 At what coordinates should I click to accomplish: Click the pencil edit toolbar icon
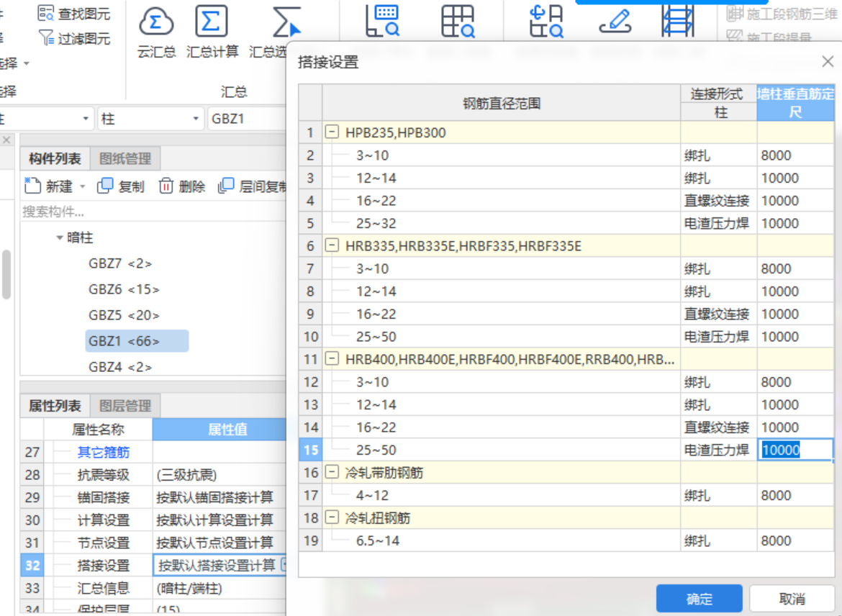[x=615, y=22]
